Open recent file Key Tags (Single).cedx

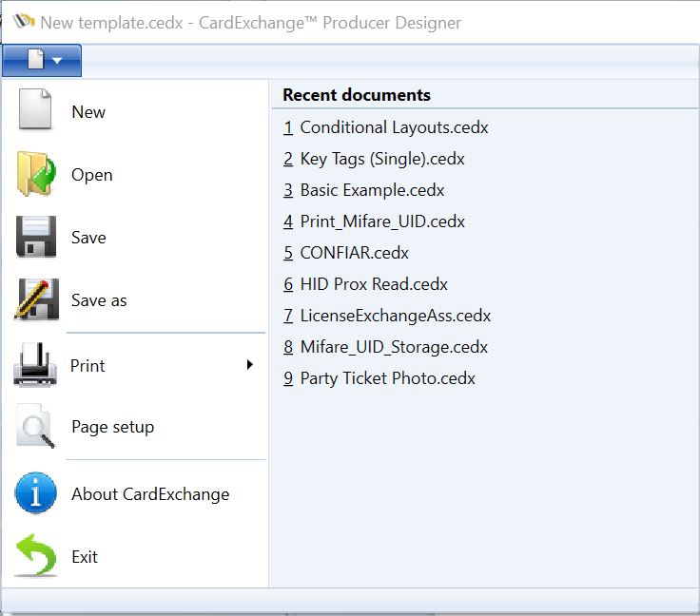(x=374, y=159)
